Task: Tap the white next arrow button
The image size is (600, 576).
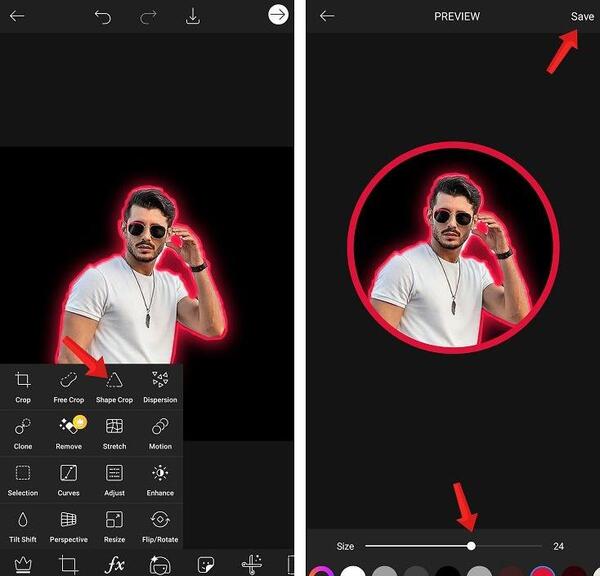Action: (278, 15)
